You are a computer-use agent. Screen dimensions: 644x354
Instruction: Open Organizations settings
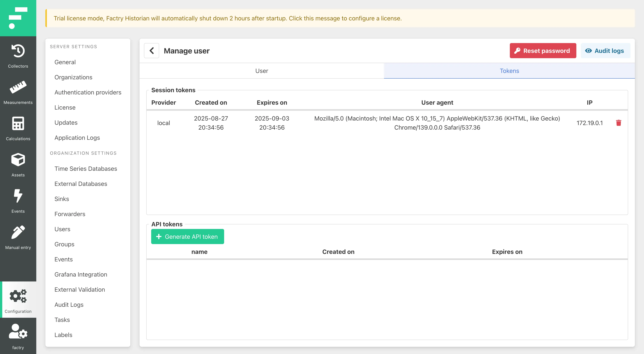point(73,77)
